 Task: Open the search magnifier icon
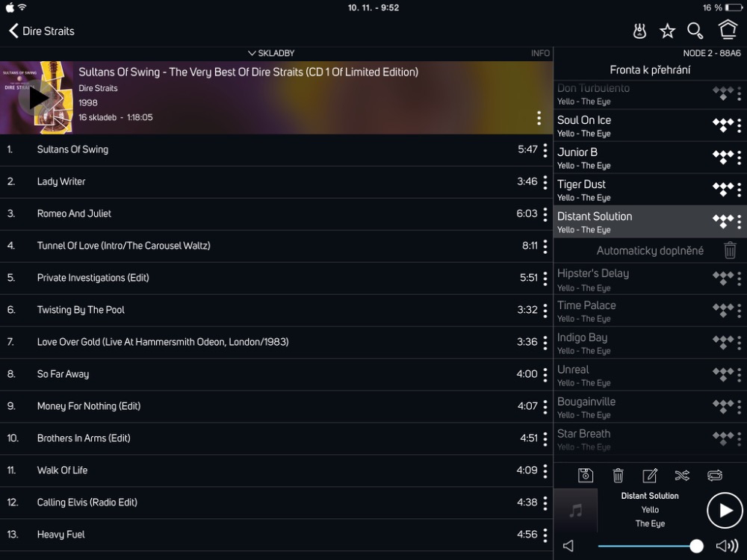(695, 31)
